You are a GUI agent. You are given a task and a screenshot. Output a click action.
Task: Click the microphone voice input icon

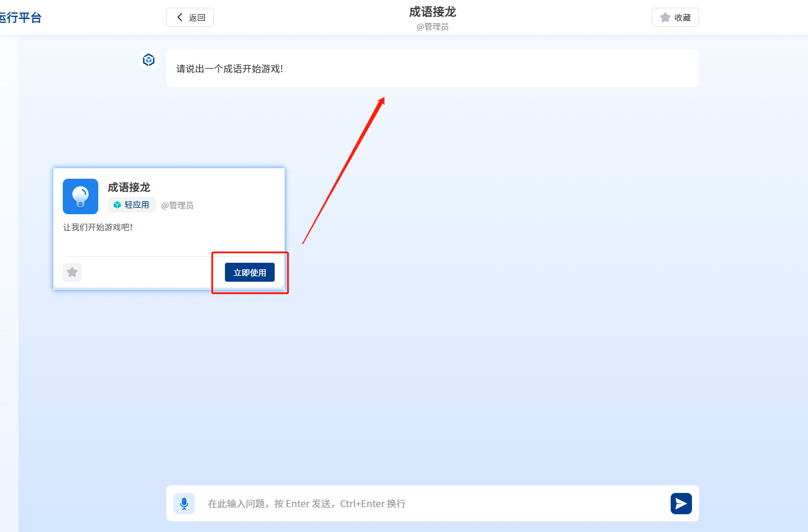(x=184, y=504)
